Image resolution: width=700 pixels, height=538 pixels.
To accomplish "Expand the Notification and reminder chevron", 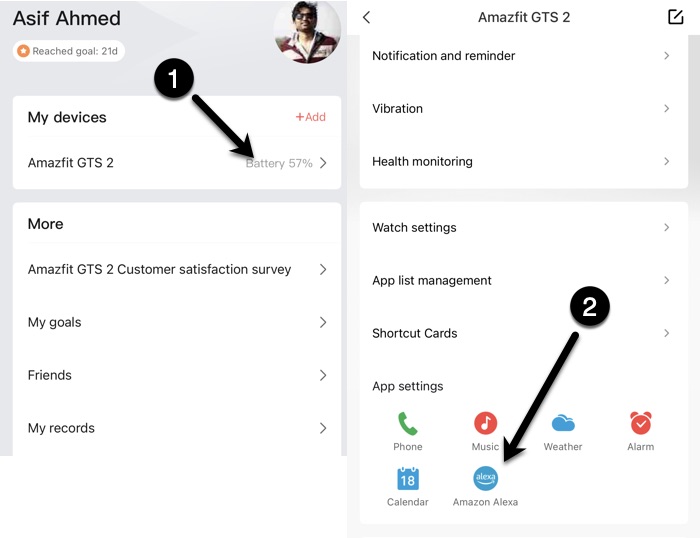I will 667,56.
